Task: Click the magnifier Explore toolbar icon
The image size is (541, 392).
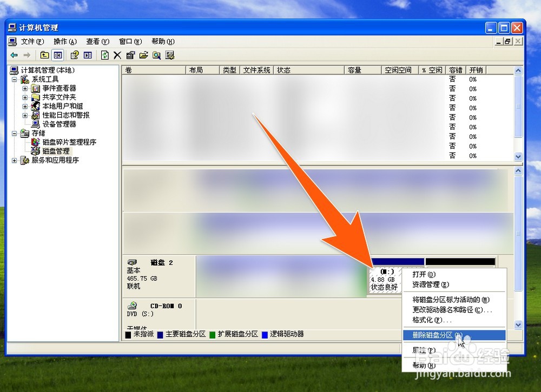Action: point(157,55)
